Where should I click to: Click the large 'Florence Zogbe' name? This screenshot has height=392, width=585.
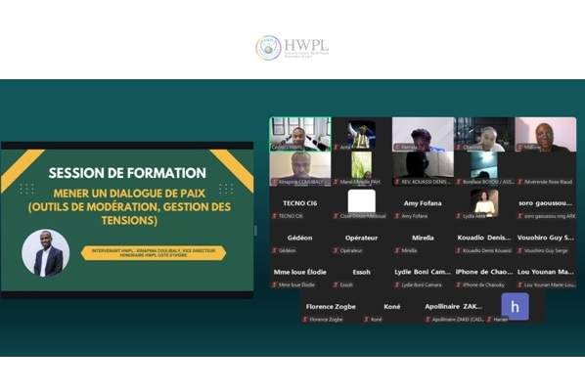point(331,307)
